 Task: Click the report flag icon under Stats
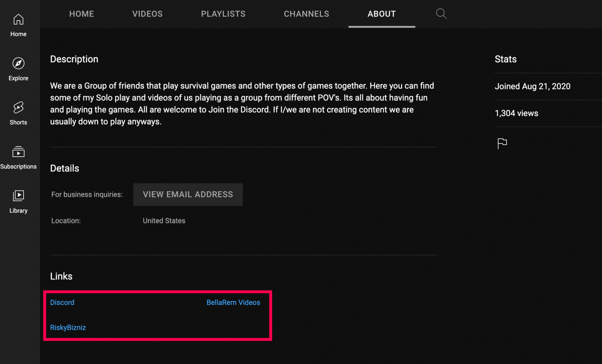pyautogui.click(x=502, y=143)
